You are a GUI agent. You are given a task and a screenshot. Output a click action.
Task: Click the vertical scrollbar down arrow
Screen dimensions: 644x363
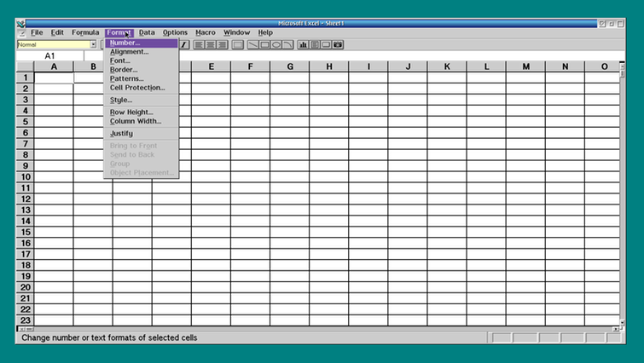pos(622,322)
